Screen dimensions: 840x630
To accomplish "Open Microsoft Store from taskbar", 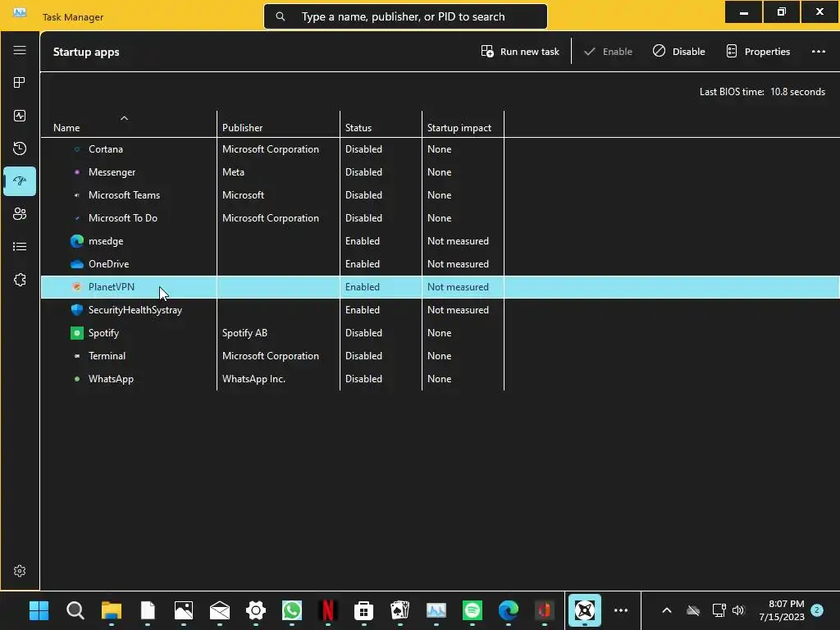I will tap(363, 610).
